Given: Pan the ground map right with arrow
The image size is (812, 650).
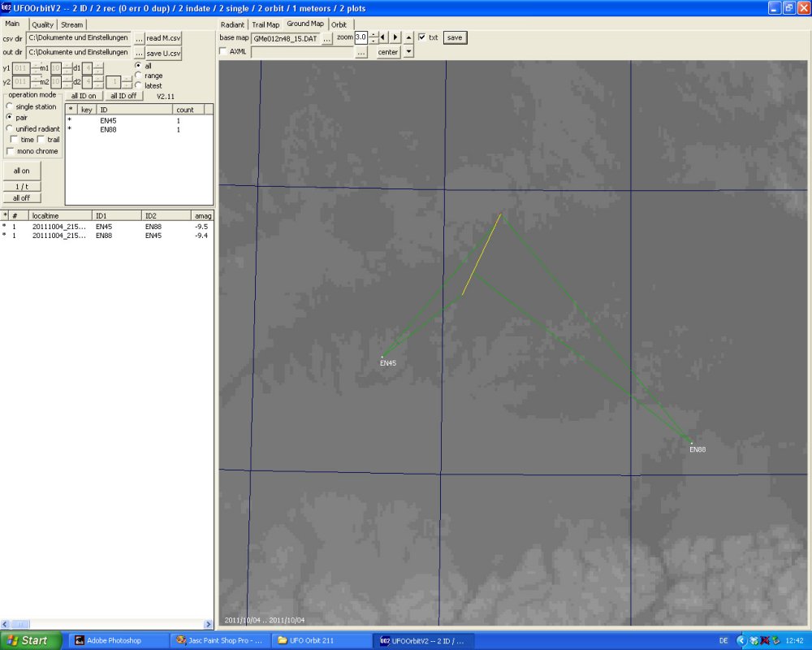Looking at the screenshot, I should [395, 37].
